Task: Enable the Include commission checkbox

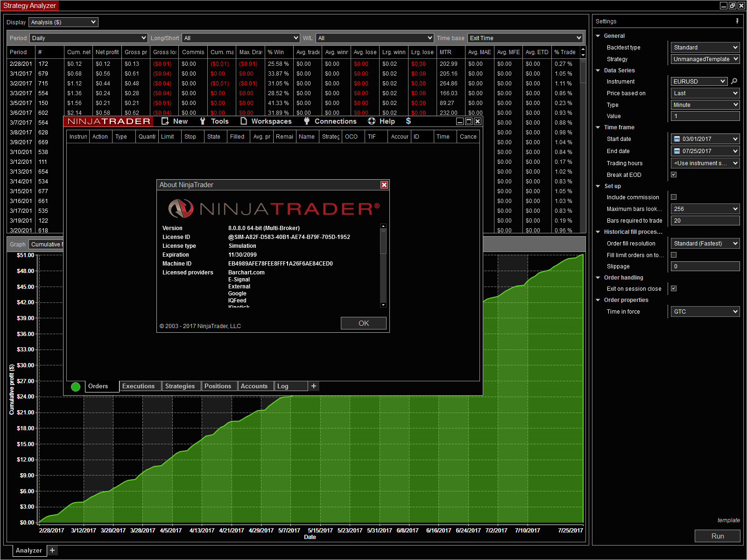Action: pyautogui.click(x=674, y=197)
